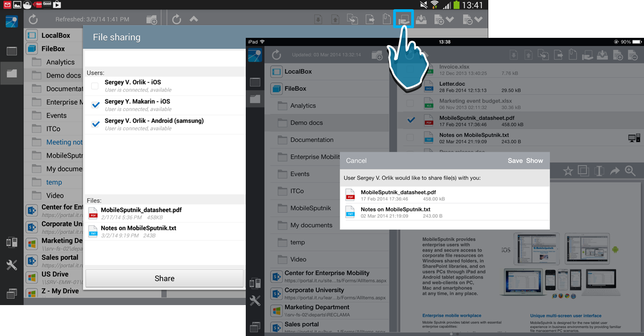Open the devices icon in Android sidebar
This screenshot has height=336, width=644.
coord(12,242)
